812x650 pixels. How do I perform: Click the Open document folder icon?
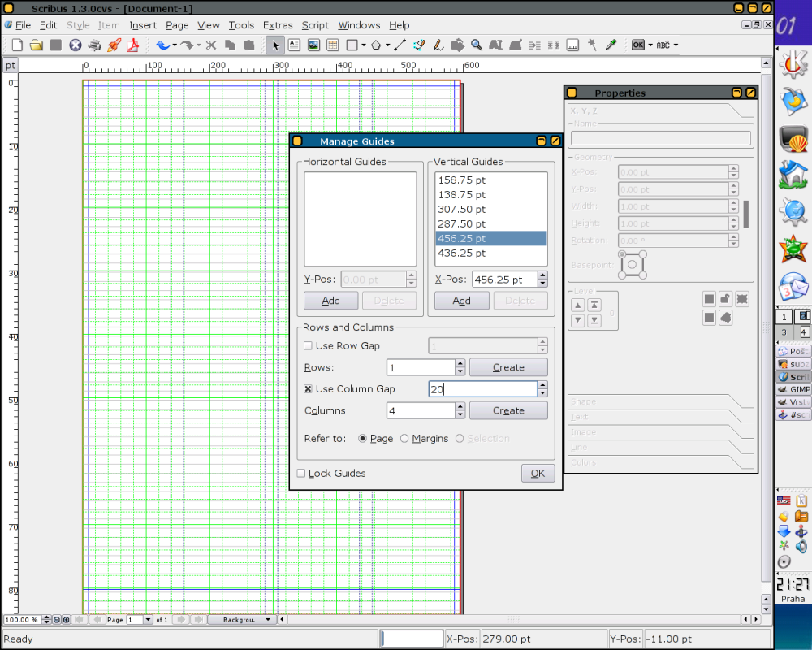[x=36, y=45]
